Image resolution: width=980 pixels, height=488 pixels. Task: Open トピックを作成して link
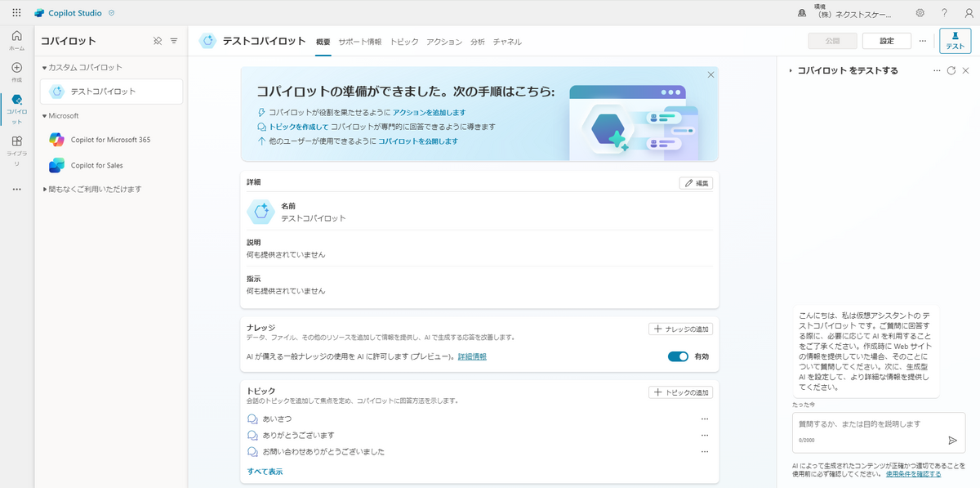pos(299,127)
